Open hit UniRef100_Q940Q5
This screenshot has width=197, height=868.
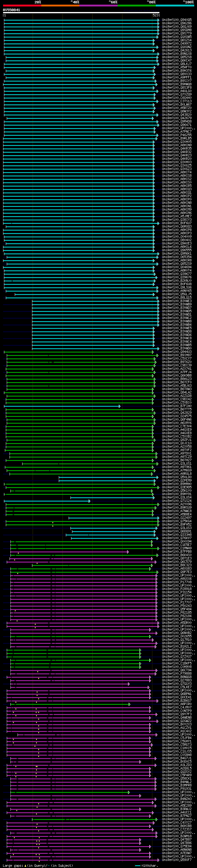[177, 20]
